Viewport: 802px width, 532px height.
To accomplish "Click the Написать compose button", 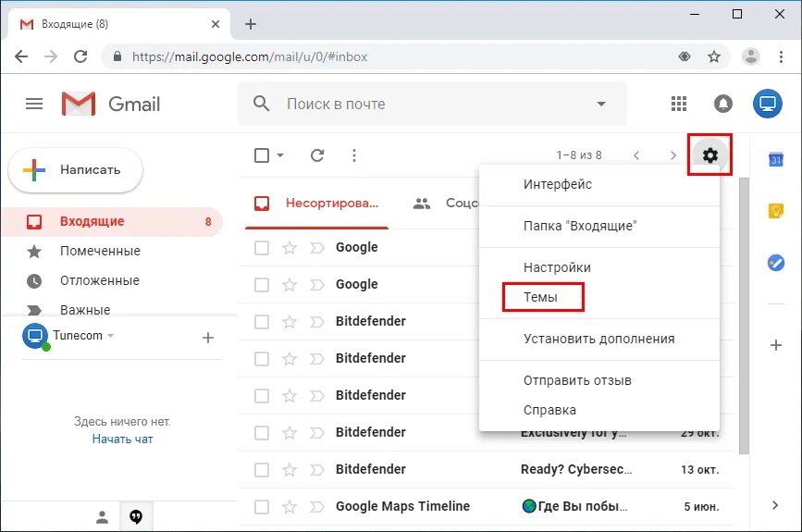I will (x=76, y=170).
